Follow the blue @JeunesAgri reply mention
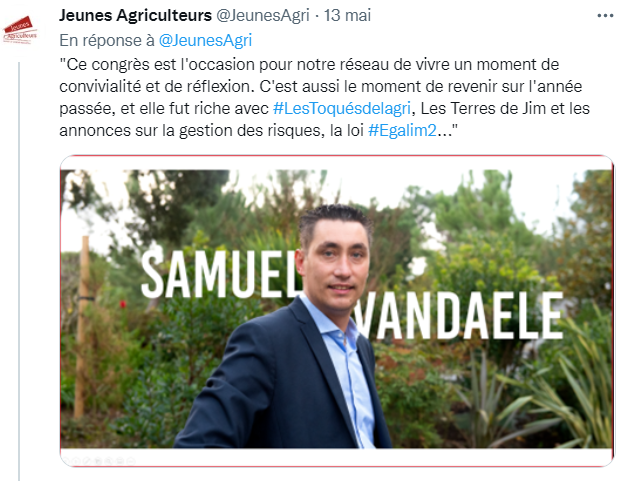Image resolution: width=631 pixels, height=481 pixels. (205, 40)
